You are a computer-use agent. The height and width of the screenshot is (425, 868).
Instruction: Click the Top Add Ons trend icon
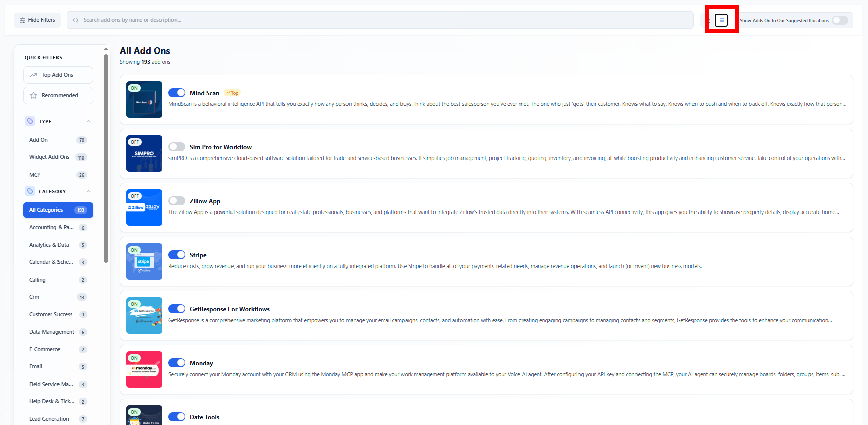(x=34, y=75)
